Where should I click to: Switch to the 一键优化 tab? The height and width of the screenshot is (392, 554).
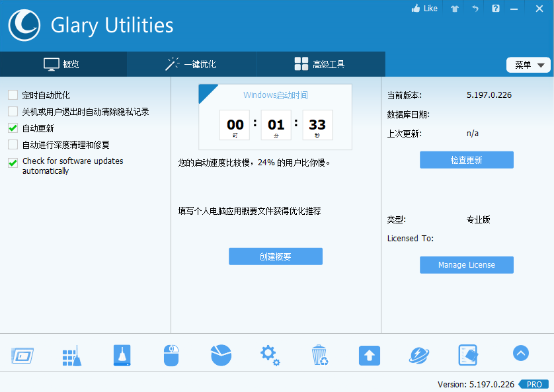[x=191, y=64]
